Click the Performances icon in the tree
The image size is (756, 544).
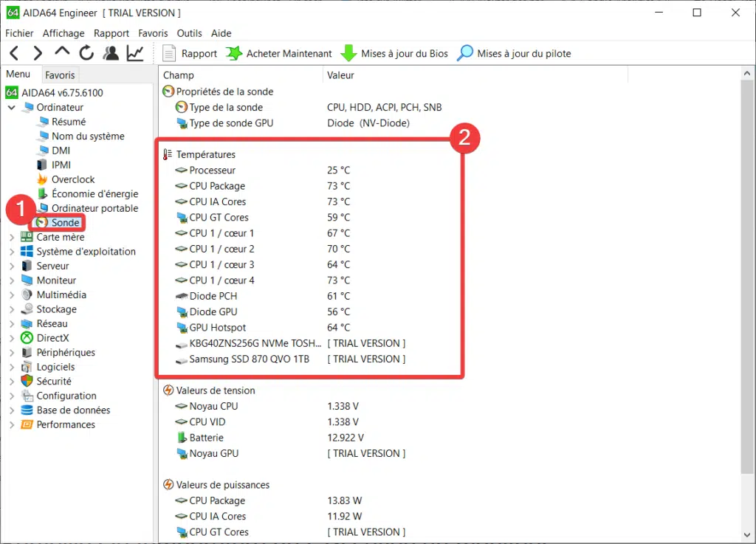(27, 424)
